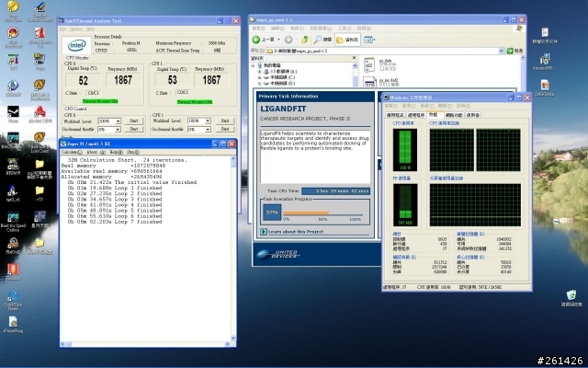Click Super PI vertical scrollbar

point(233,248)
